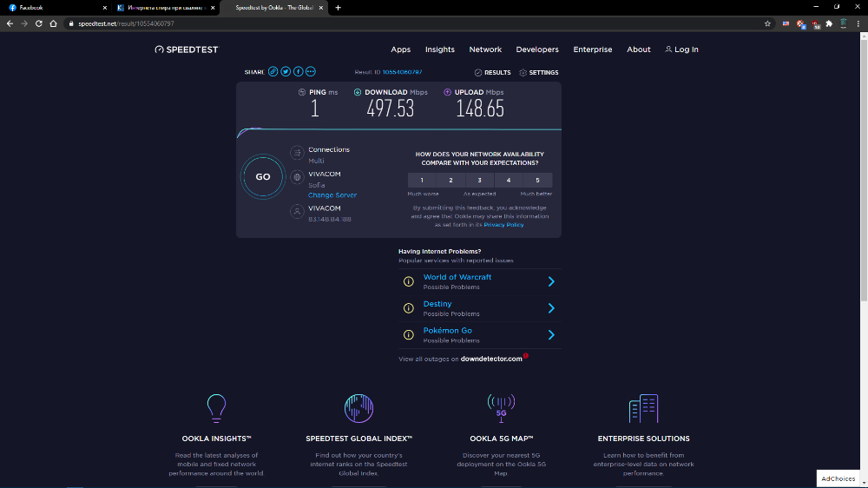Open the Developers menu
This screenshot has width=868, height=488.
pyautogui.click(x=537, y=49)
